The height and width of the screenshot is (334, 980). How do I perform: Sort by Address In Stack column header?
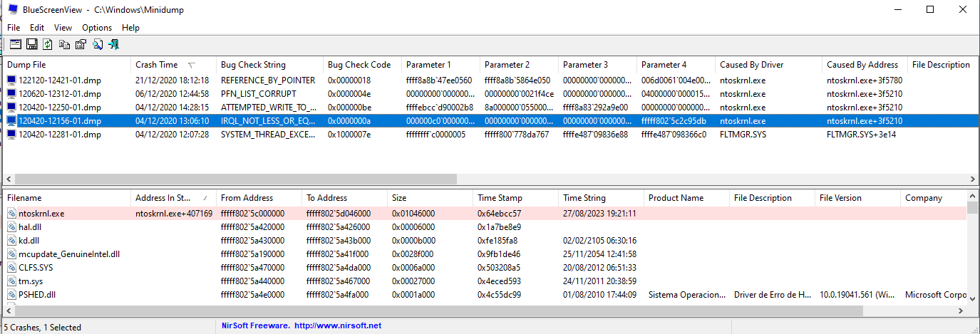click(x=174, y=198)
